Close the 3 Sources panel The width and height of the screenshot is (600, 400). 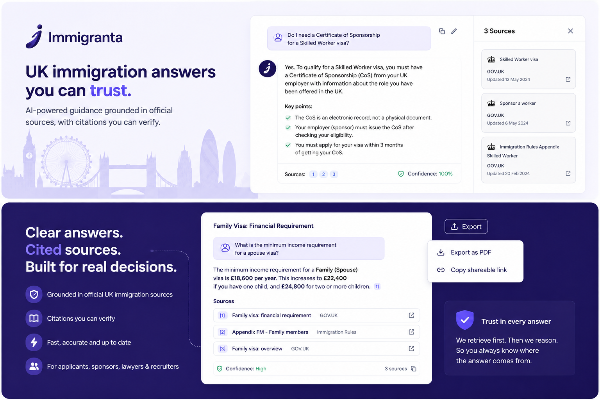570,31
